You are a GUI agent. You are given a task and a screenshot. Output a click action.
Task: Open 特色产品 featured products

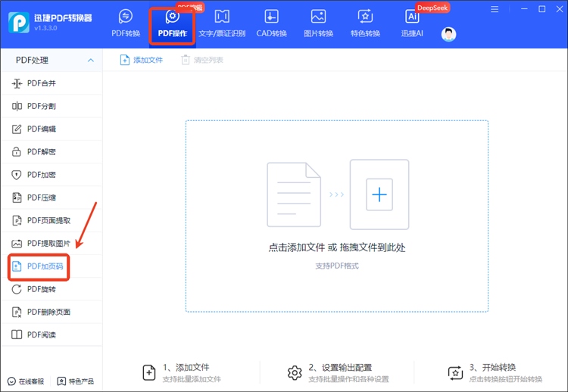pos(75,381)
